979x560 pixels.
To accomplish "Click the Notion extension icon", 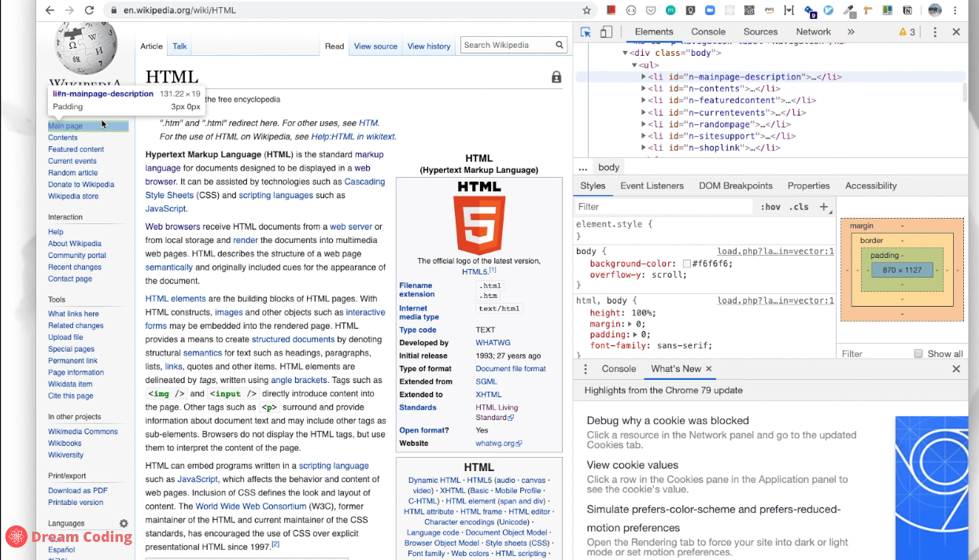I will (x=907, y=10).
